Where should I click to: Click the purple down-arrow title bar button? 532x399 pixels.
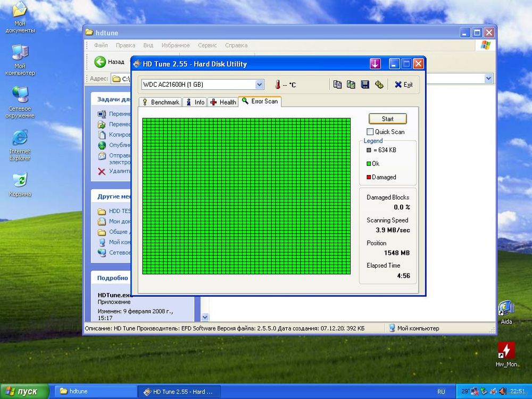pyautogui.click(x=376, y=64)
